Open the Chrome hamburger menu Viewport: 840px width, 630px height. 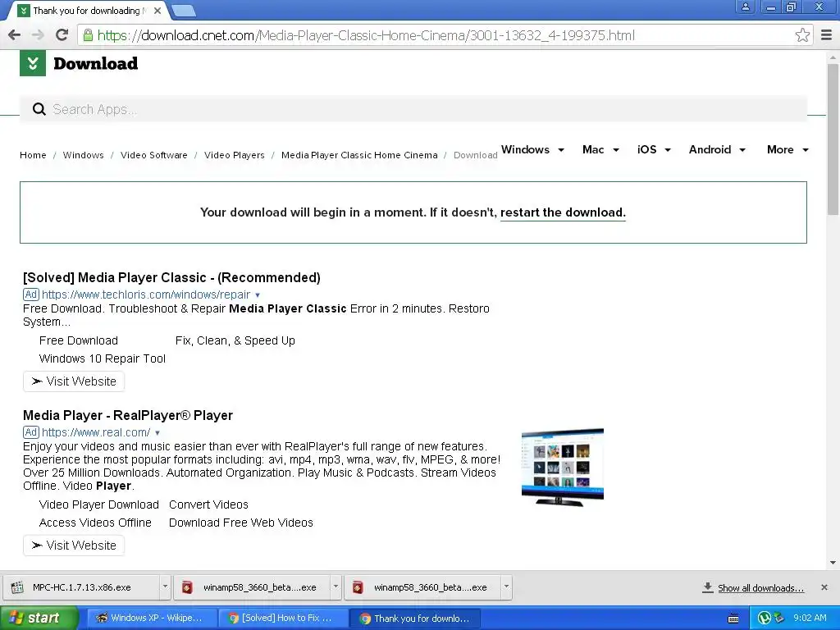[827, 35]
